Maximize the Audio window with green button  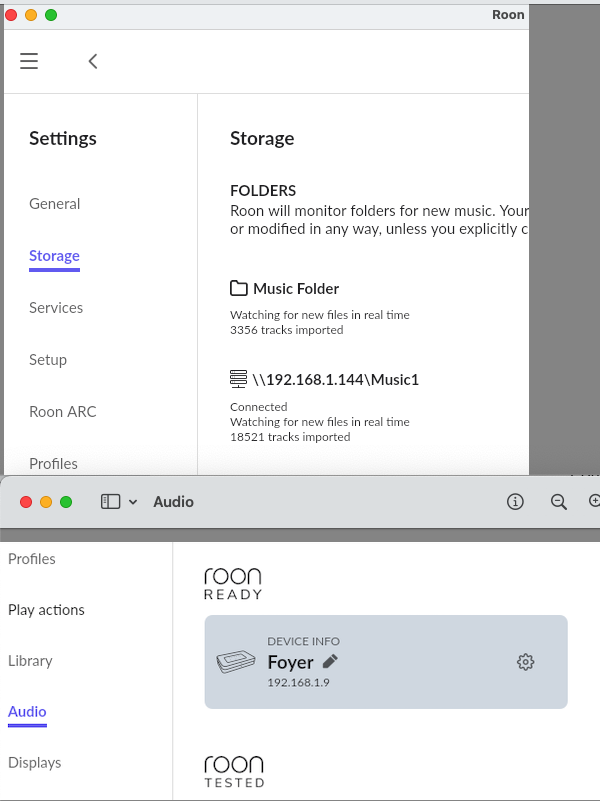click(66, 502)
